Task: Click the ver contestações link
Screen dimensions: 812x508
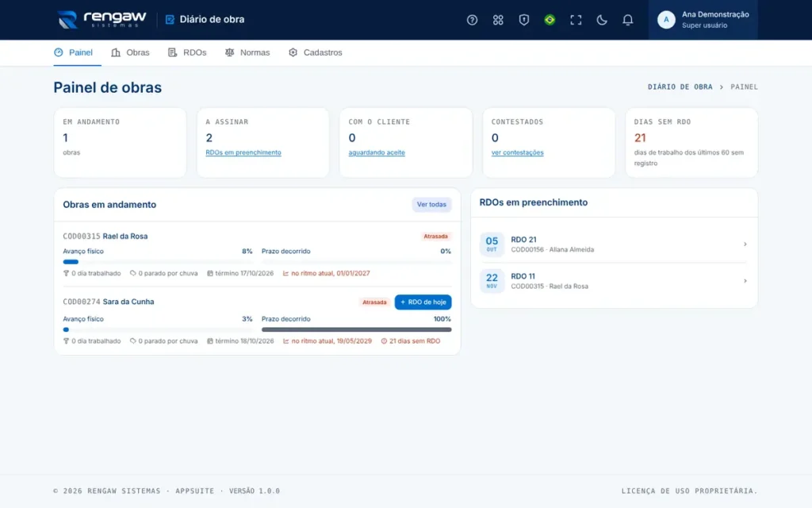Action: 517,152
